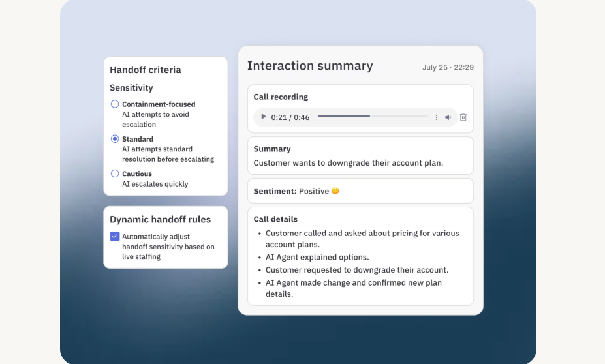
Task: Click "AI Agent made change and confirmed" bullet
Action: pos(354,288)
